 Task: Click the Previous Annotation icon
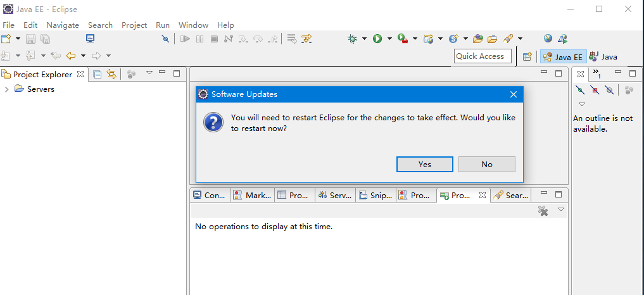tap(30, 56)
